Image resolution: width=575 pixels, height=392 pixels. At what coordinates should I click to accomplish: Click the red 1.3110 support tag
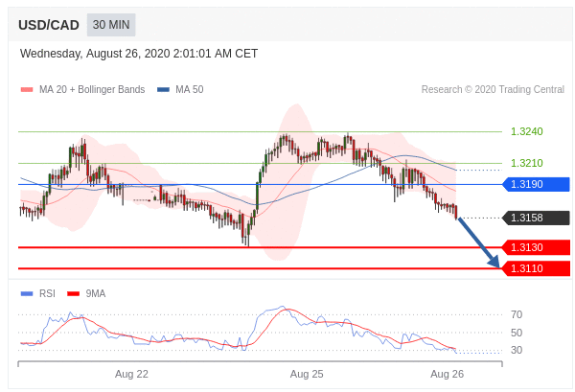click(x=536, y=268)
